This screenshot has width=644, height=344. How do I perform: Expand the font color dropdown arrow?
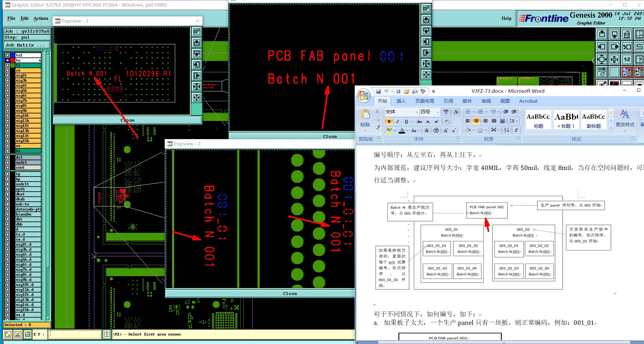[407, 130]
